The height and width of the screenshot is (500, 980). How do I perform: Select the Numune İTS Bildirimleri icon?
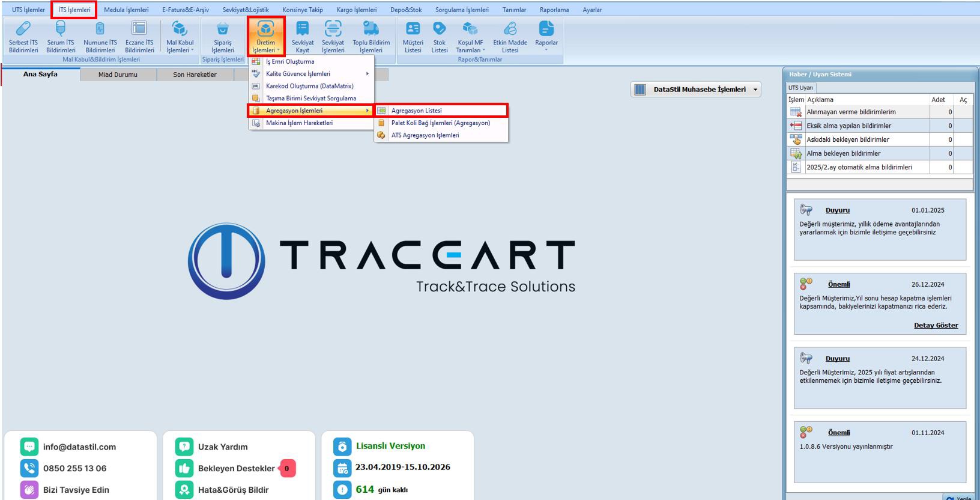(x=100, y=37)
